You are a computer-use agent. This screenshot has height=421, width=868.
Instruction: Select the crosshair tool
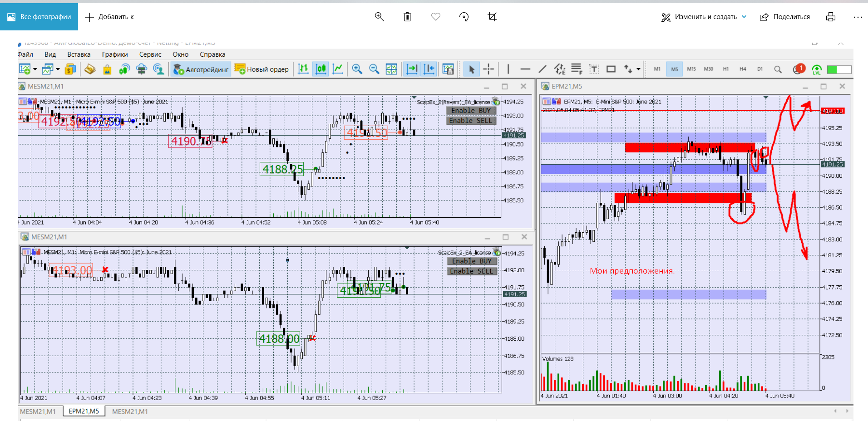[x=488, y=69]
